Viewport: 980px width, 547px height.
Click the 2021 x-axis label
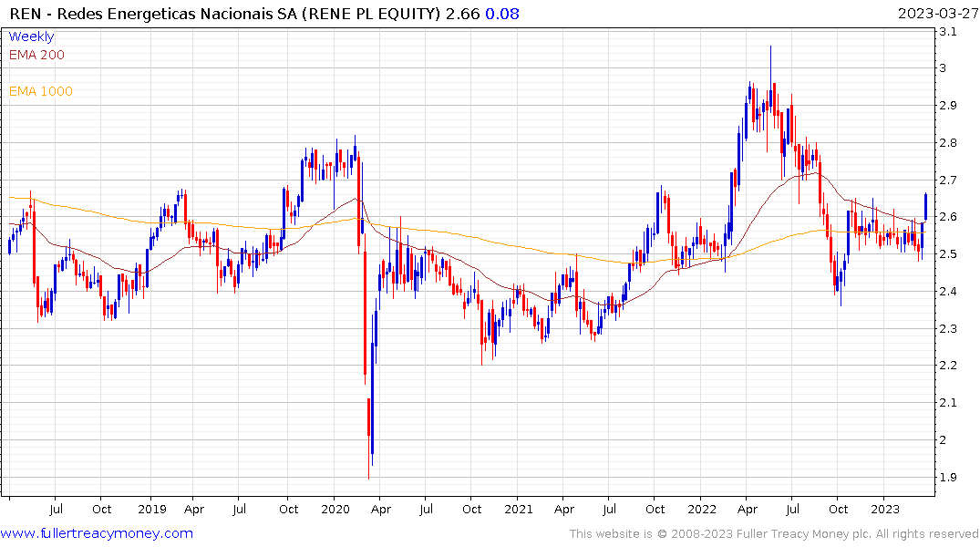[x=518, y=509]
